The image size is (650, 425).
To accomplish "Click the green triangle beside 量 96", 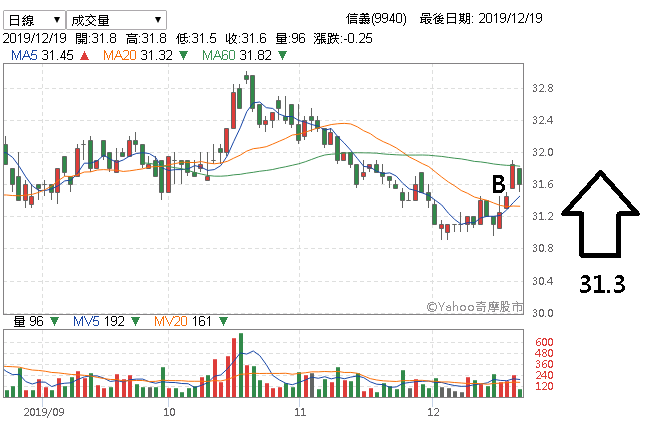I will tap(54, 321).
